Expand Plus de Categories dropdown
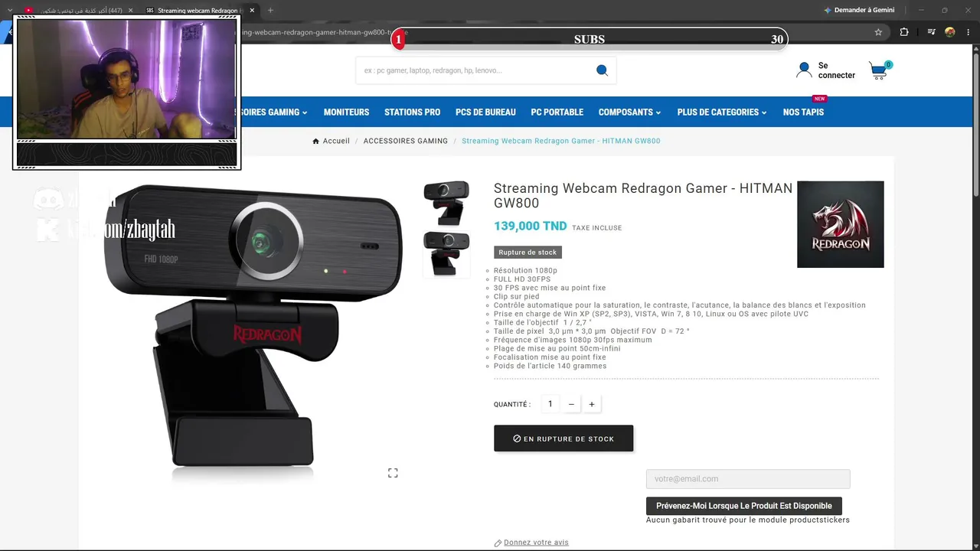Screen dimensions: 980x551 tap(722, 112)
